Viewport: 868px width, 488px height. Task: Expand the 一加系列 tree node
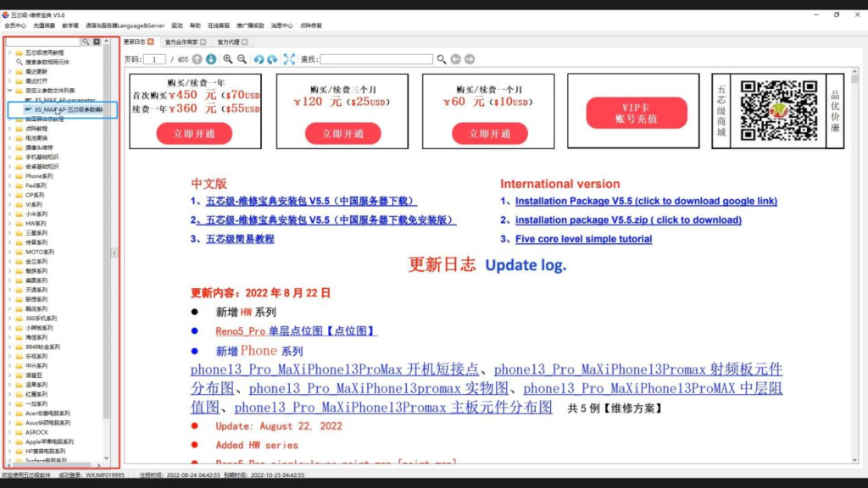(x=9, y=404)
